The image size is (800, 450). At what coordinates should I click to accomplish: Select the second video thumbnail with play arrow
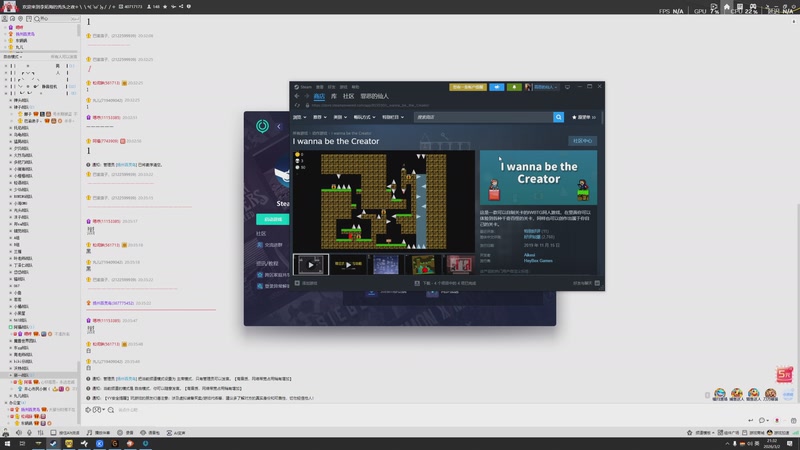348,265
